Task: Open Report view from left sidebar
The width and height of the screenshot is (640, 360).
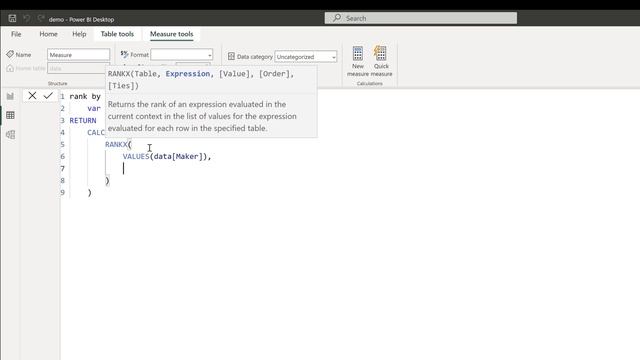Action: click(10, 96)
